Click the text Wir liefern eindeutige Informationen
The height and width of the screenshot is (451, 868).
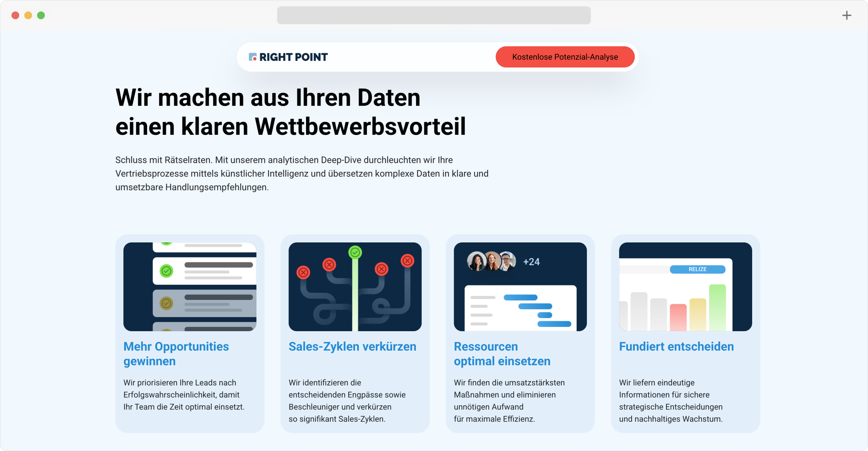[x=670, y=401]
